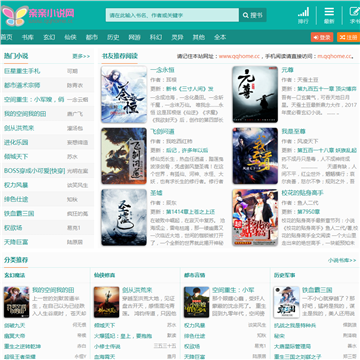Open the m.qqhome.cc mobile link

334,56
